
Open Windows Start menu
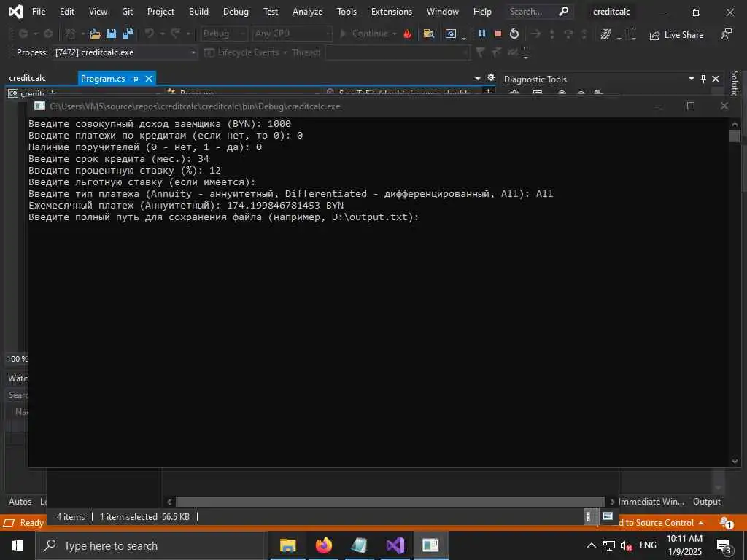point(18,545)
